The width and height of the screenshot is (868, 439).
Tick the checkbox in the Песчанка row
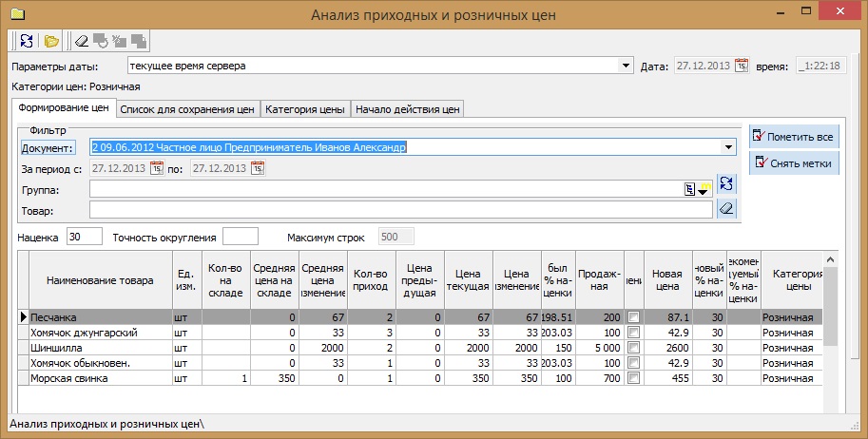[634, 317]
